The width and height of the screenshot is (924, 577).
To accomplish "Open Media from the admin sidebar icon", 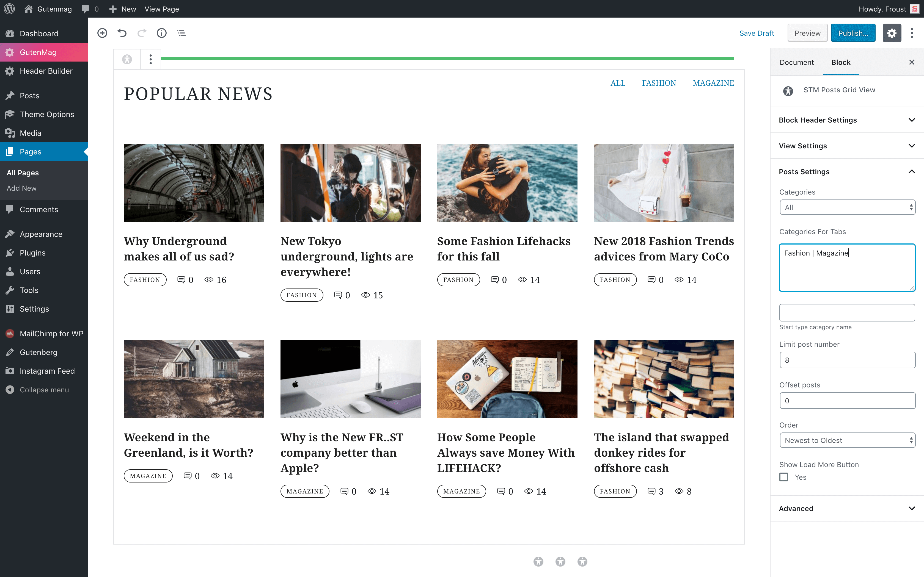I will (10, 133).
